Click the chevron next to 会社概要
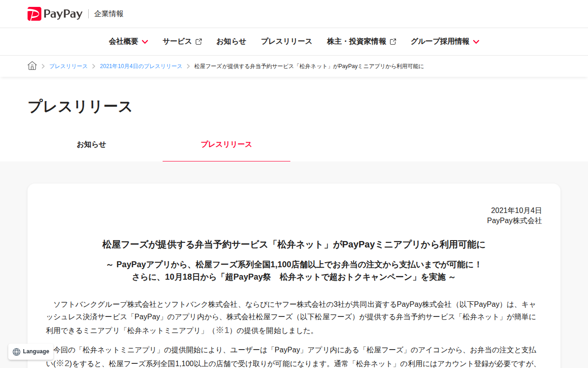 [x=145, y=42]
